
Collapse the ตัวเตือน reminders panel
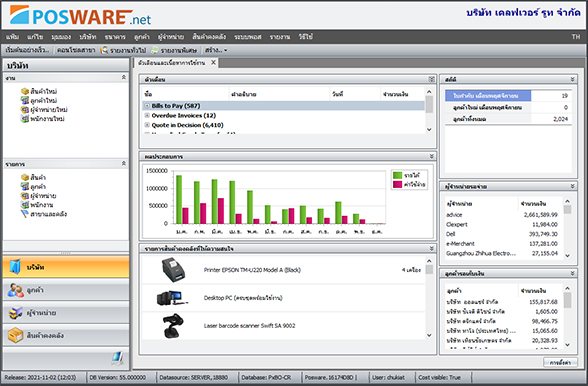click(x=431, y=79)
